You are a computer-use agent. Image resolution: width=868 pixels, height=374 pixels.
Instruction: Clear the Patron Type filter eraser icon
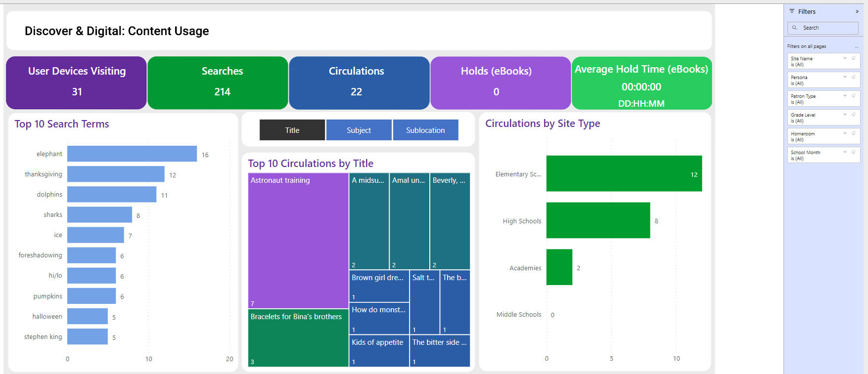[x=853, y=96]
